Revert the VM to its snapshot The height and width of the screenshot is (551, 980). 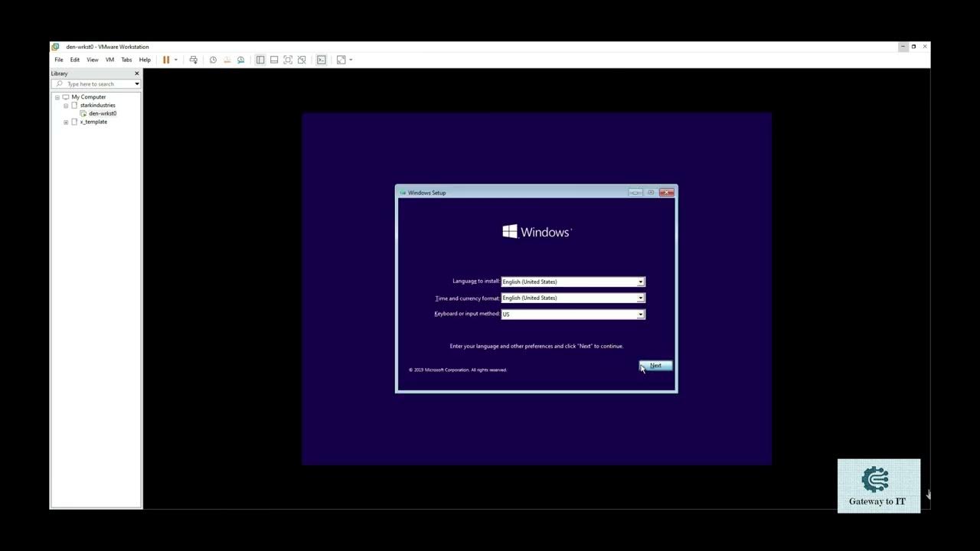click(227, 60)
